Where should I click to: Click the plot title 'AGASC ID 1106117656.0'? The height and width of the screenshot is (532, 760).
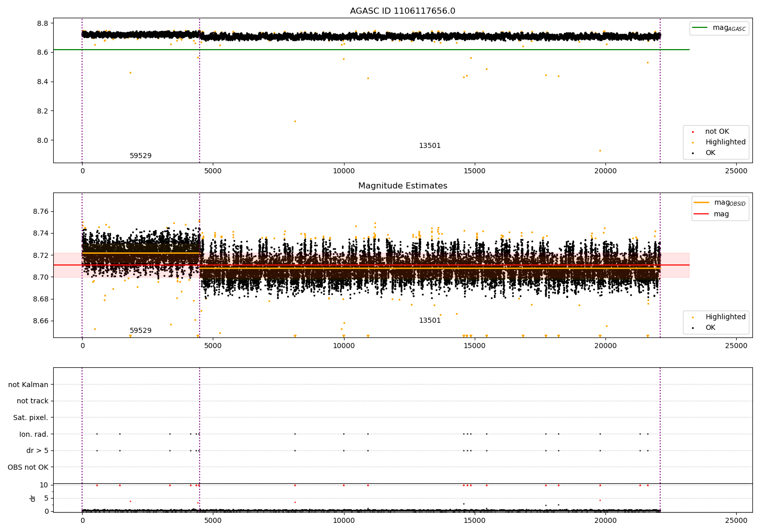pos(402,11)
